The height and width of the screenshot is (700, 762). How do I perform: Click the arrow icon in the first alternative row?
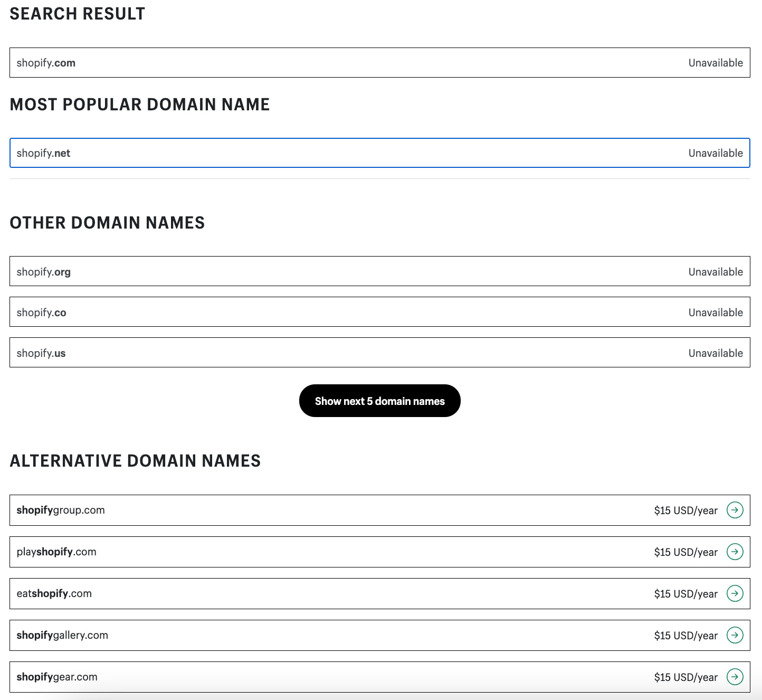pyautogui.click(x=735, y=510)
